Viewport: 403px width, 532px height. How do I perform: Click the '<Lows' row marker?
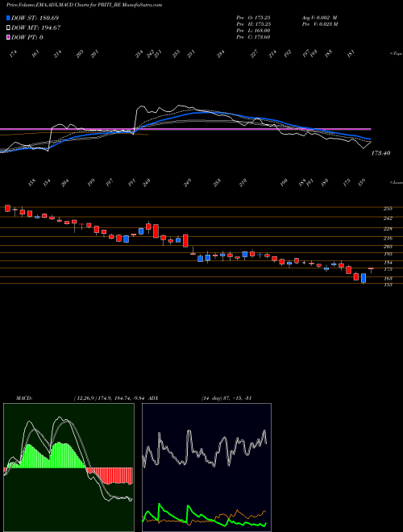coord(397,182)
